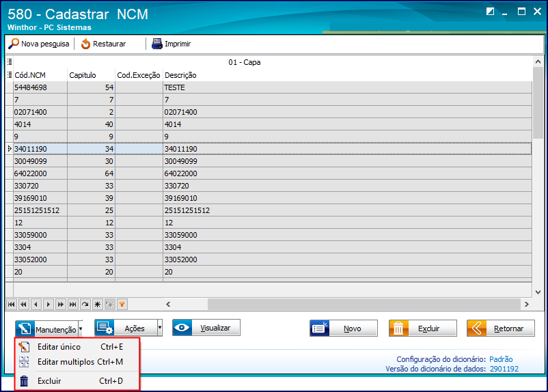The image size is (548, 392).
Task: Choose Editar multiplos from the menu
Action: coord(77,362)
